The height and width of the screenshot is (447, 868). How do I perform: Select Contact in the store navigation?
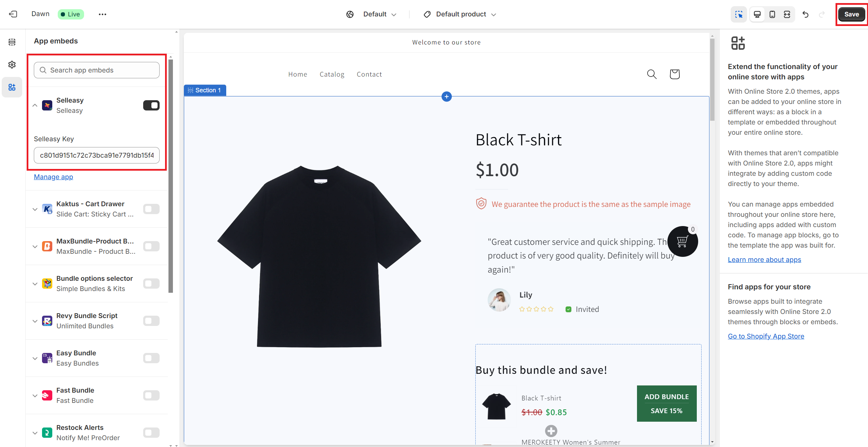(x=369, y=74)
